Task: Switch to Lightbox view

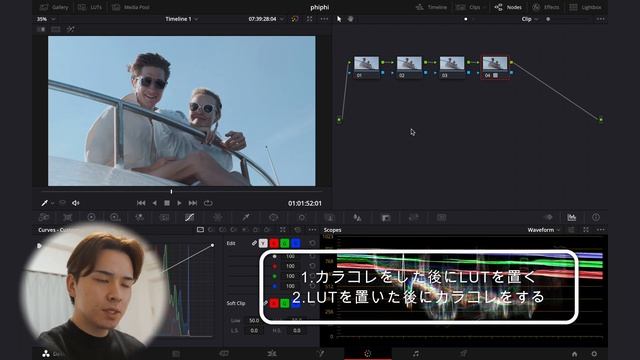Action: click(x=585, y=7)
